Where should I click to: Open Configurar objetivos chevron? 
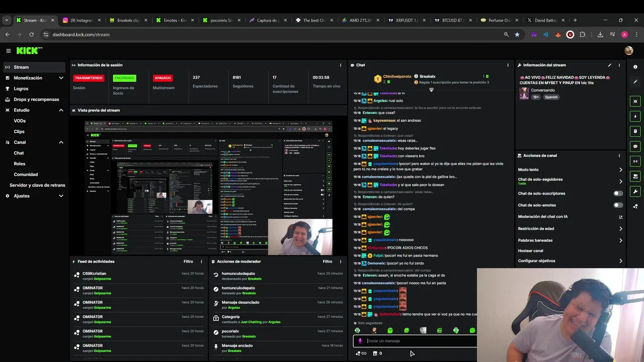[620, 261]
